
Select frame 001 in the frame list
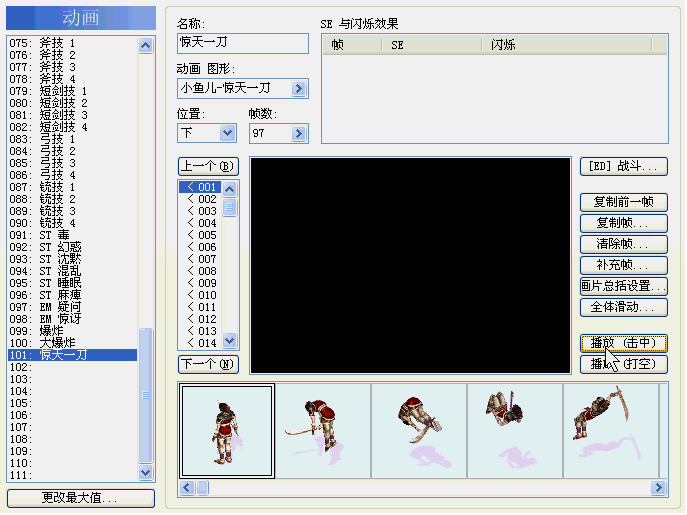pyautogui.click(x=200, y=187)
